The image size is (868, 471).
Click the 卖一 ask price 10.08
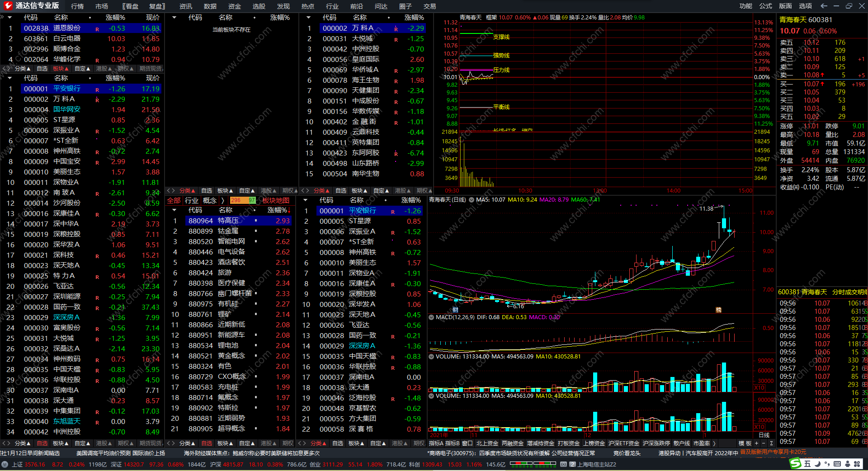tap(811, 75)
